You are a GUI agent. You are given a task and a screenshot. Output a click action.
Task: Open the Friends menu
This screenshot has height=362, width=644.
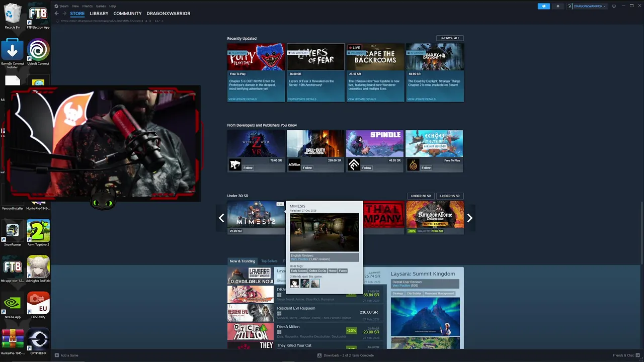pos(87,6)
